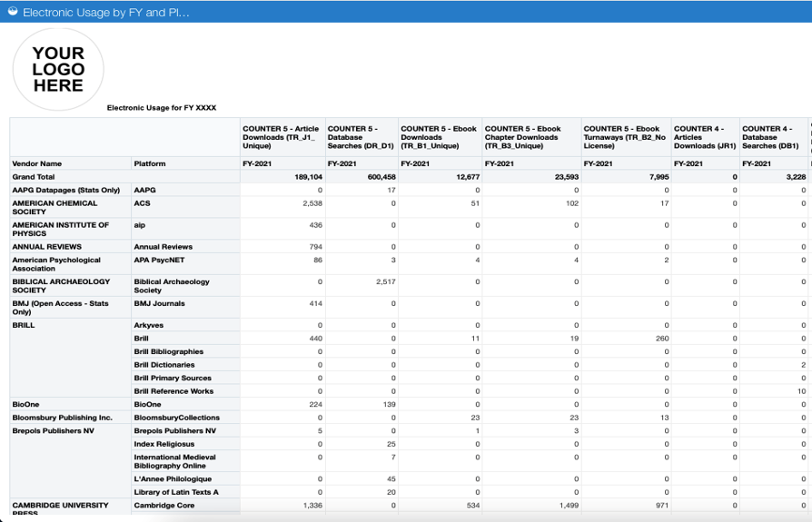
Task: Select Grand Total value 7,995
Action: pyautogui.click(x=659, y=177)
